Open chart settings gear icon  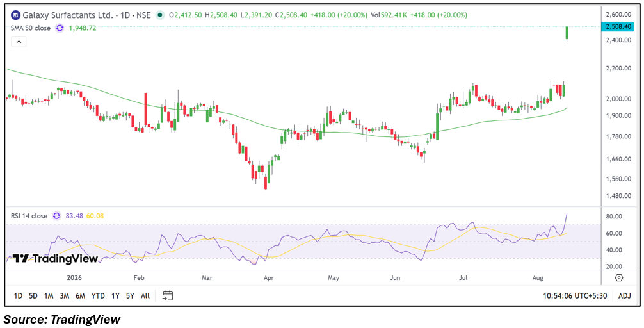pos(619,278)
